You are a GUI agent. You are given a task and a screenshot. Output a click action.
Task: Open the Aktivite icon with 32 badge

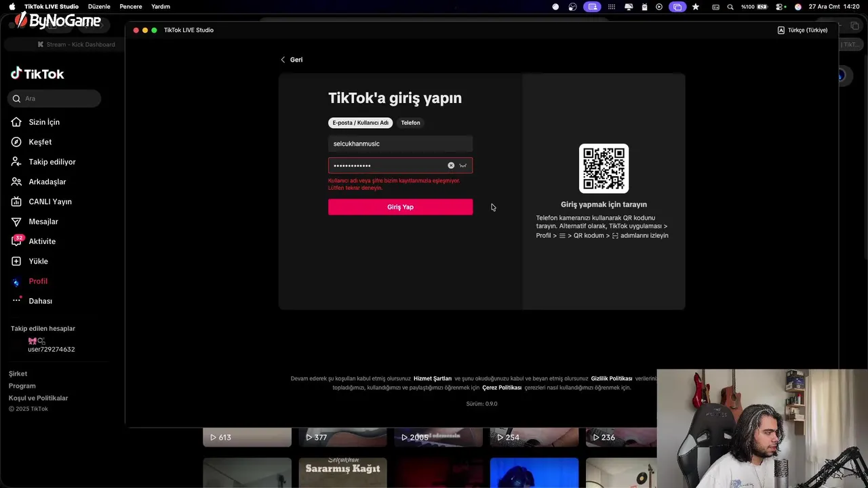point(16,241)
